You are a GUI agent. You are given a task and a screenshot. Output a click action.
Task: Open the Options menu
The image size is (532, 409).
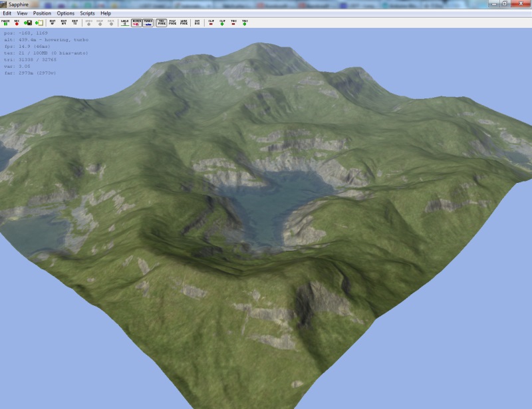pos(65,13)
